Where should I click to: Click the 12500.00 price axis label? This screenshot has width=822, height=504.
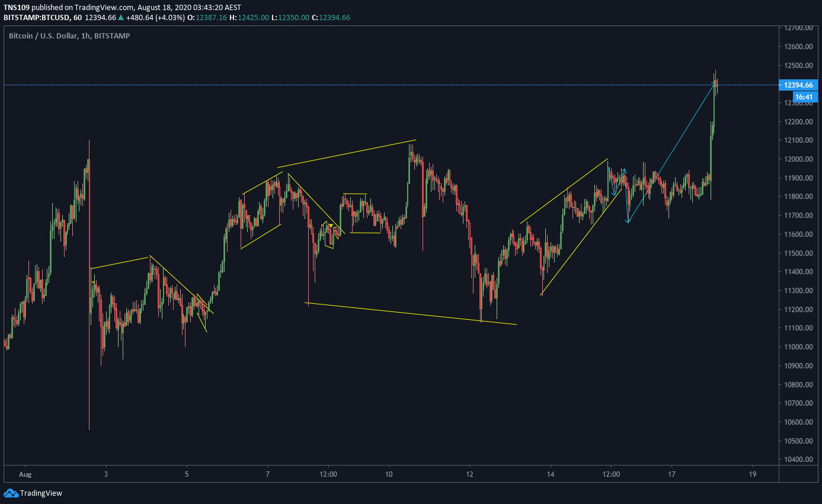[x=799, y=66]
